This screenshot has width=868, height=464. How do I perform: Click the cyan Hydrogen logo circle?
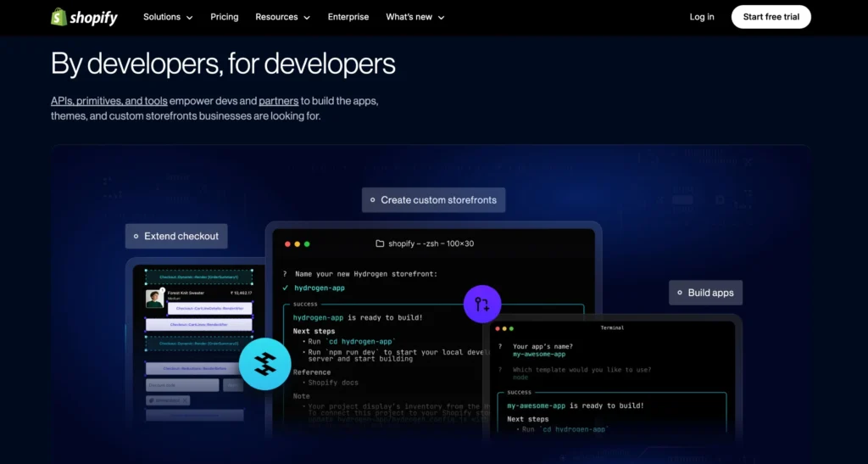tap(264, 364)
